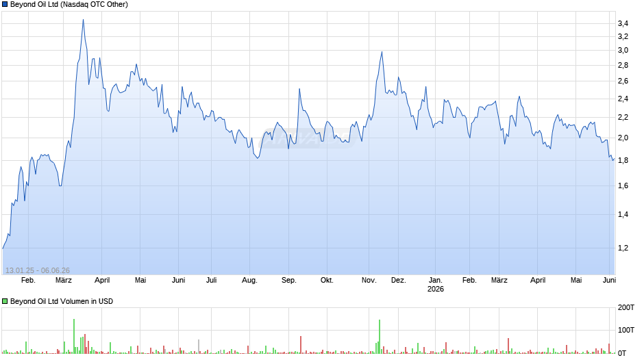Click the tallest green volume bar in March 2025

74,336
